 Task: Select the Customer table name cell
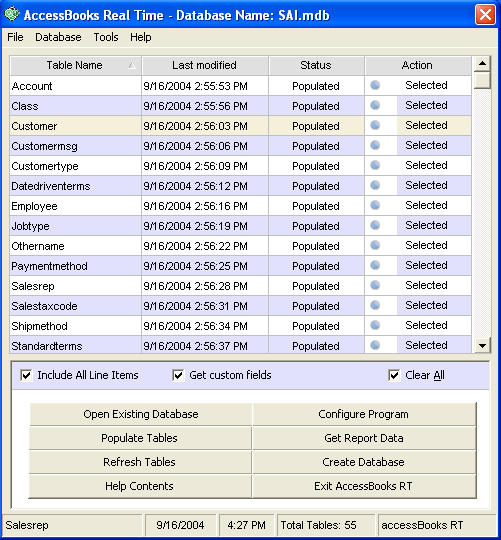[x=75, y=126]
